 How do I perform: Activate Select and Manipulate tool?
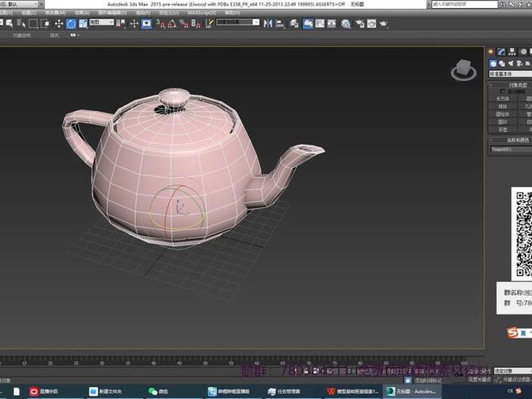pos(134,23)
